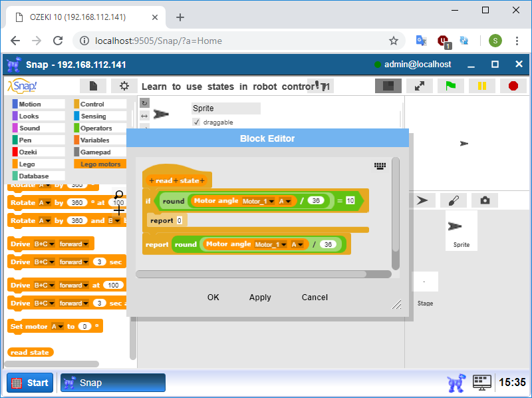The height and width of the screenshot is (398, 532).
Task: Click the plus after 'state' in the hat block
Action: pos(202,180)
